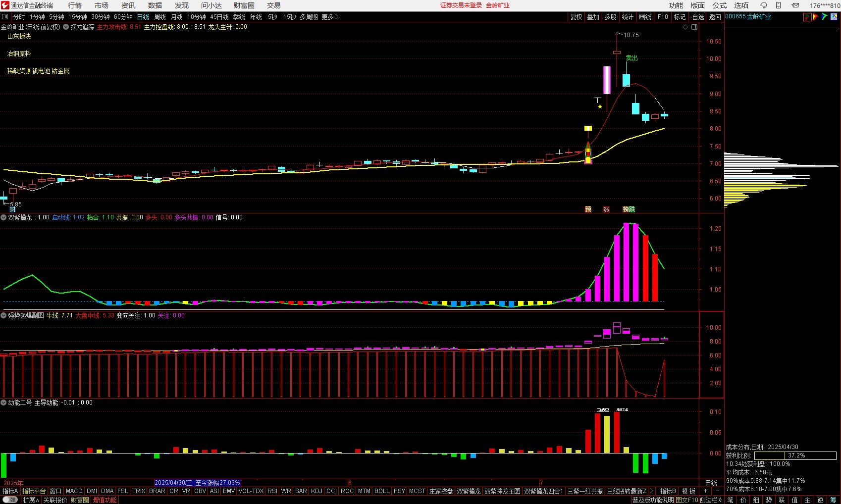Viewport: 841px width, 504px height.
Task: Click the 获利比例 37.2% progress bar
Action: [795, 455]
